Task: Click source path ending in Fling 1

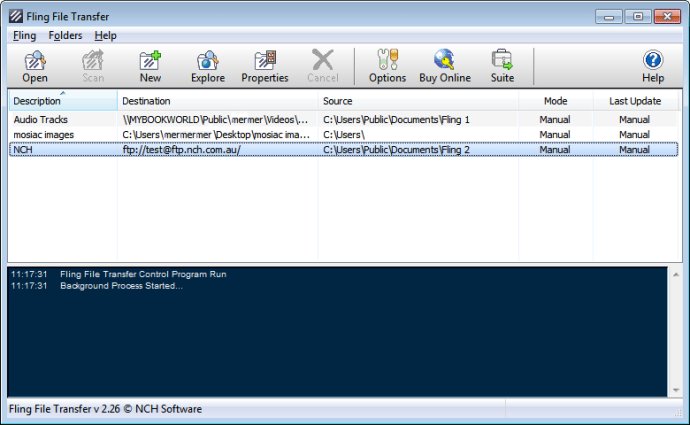Action: pyautogui.click(x=396, y=120)
